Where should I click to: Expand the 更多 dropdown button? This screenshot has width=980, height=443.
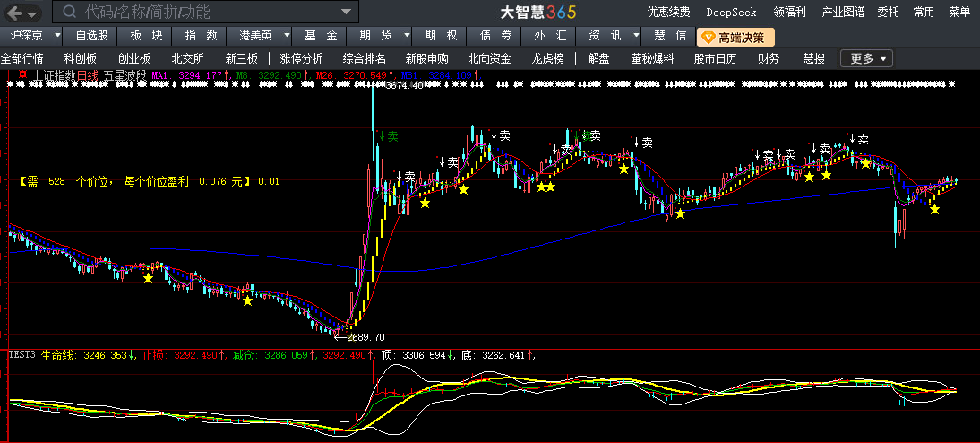click(866, 59)
